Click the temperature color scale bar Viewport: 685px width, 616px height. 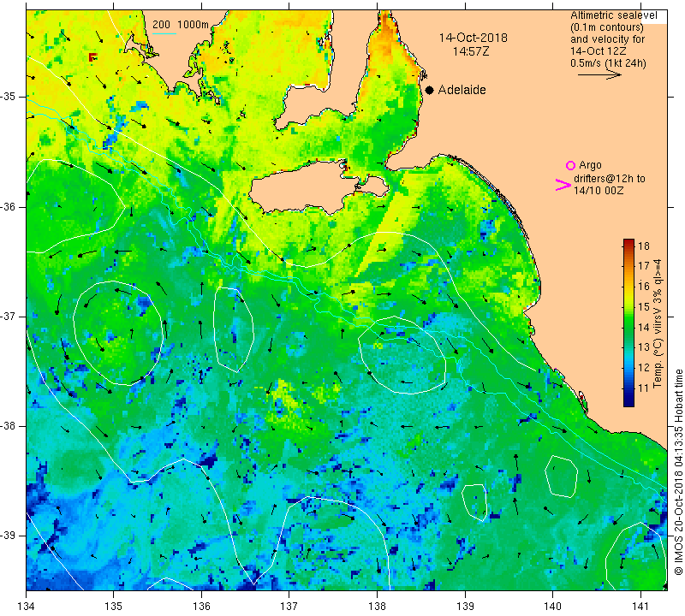pyautogui.click(x=628, y=323)
